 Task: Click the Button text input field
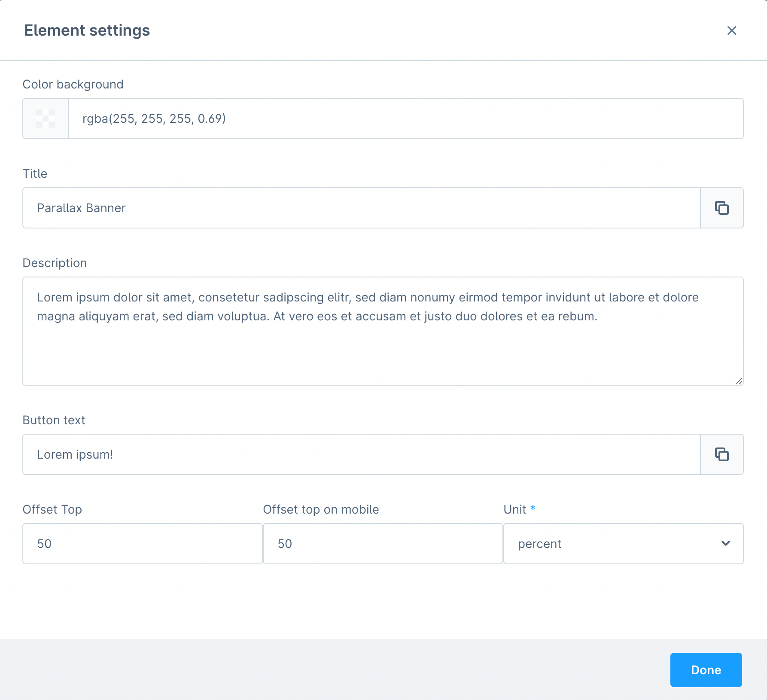[x=362, y=454]
